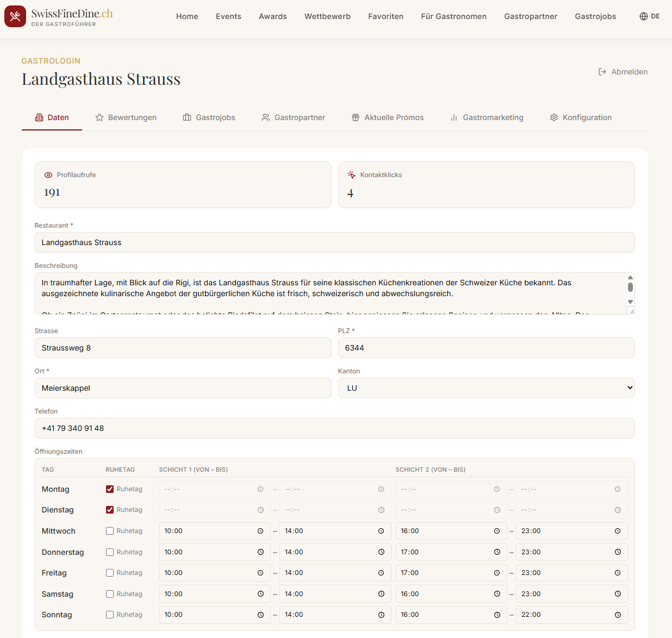Open the clock picker for Donnerstag 17:00
Screen dimensions: 672x638
[x=497, y=552]
